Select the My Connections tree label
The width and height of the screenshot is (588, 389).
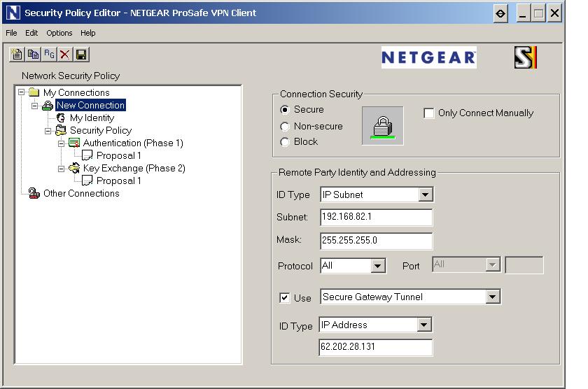click(76, 92)
